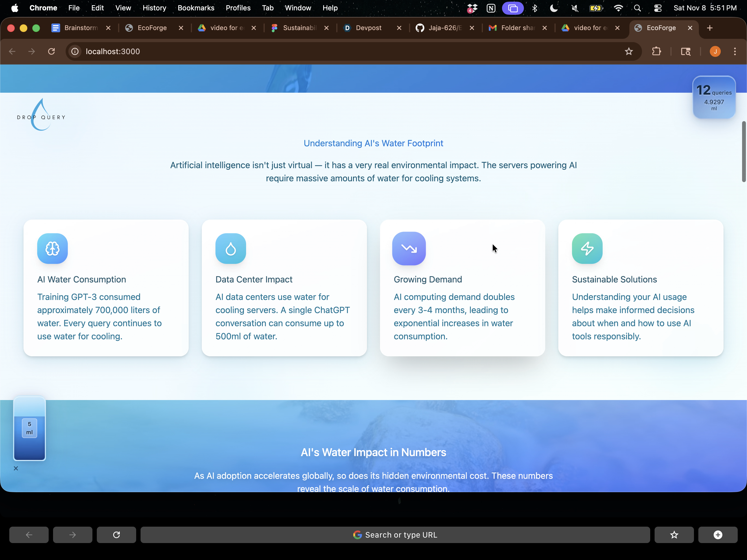Image resolution: width=747 pixels, height=560 pixels.
Task: Click the 5 ml water bottle widget
Action: point(29,428)
